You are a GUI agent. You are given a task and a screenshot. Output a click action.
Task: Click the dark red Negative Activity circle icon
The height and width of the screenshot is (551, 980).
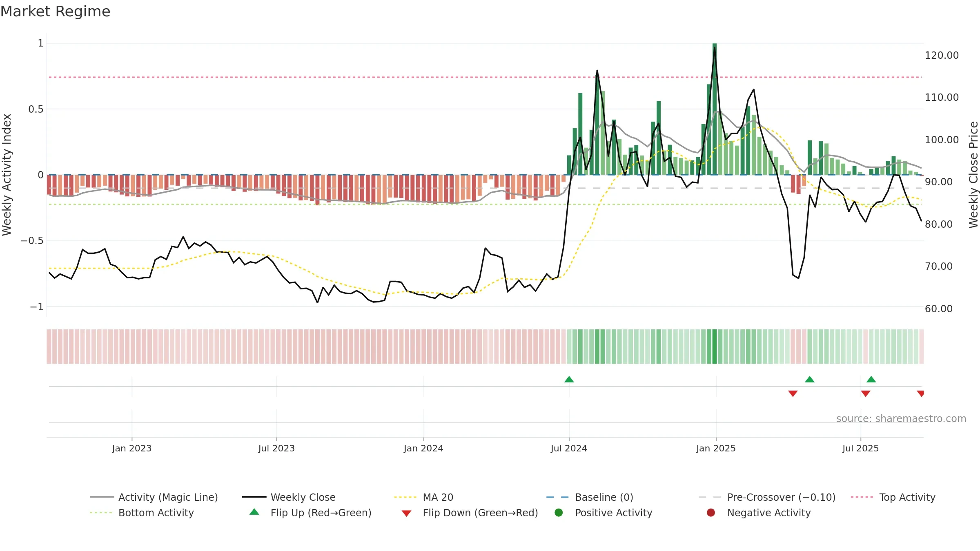pos(711,513)
